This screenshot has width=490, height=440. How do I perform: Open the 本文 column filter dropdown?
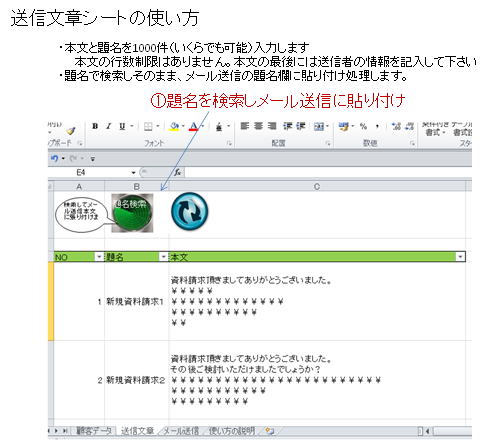coord(460,257)
